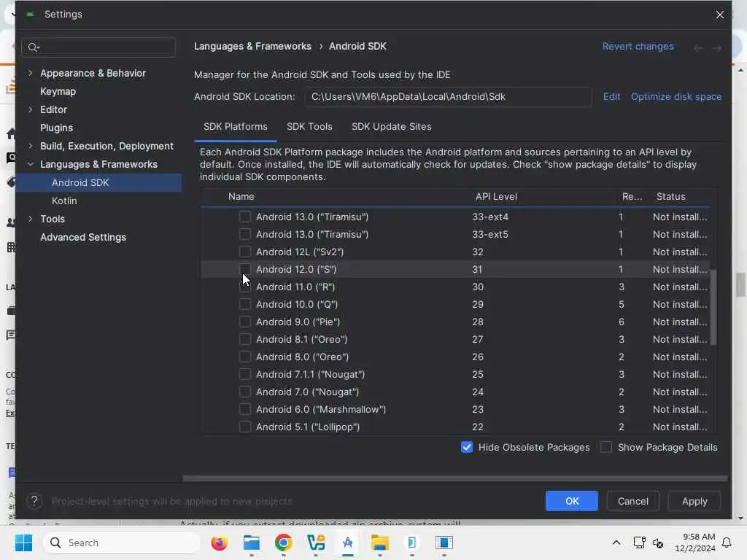Image resolution: width=747 pixels, height=560 pixels.
Task: Switch to Android Studio taskbar icon
Action: pyautogui.click(x=347, y=542)
